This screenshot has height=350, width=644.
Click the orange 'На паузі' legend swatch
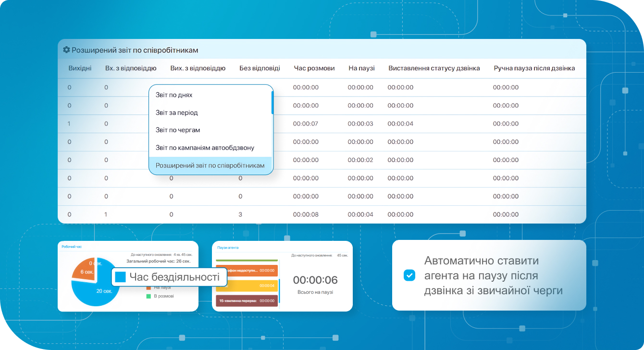coord(148,287)
